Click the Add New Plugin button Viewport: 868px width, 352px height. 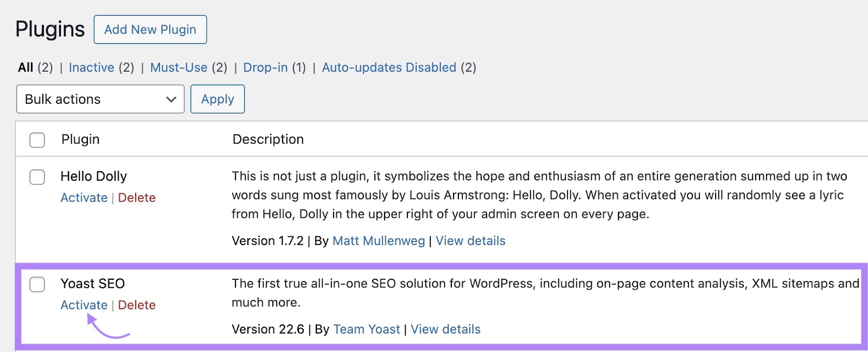[150, 29]
